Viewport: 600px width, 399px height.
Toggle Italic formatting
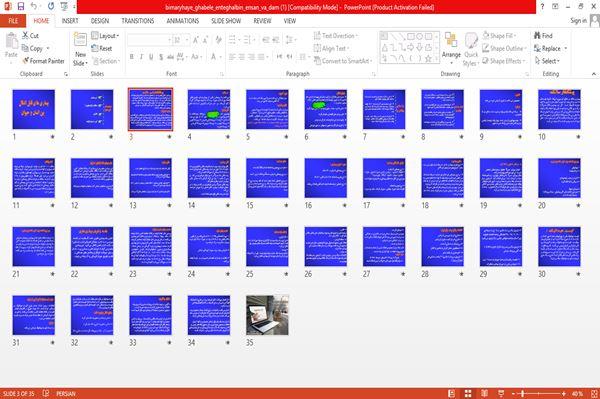pyautogui.click(x=141, y=57)
